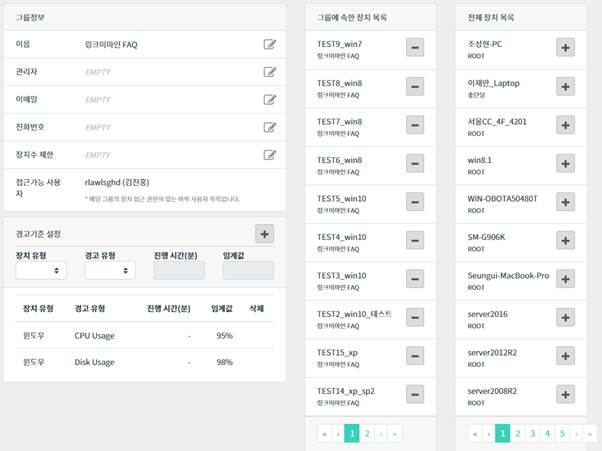This screenshot has height=451, width=602.
Task: Open the 장치 유형 dropdown
Action: click(x=41, y=270)
